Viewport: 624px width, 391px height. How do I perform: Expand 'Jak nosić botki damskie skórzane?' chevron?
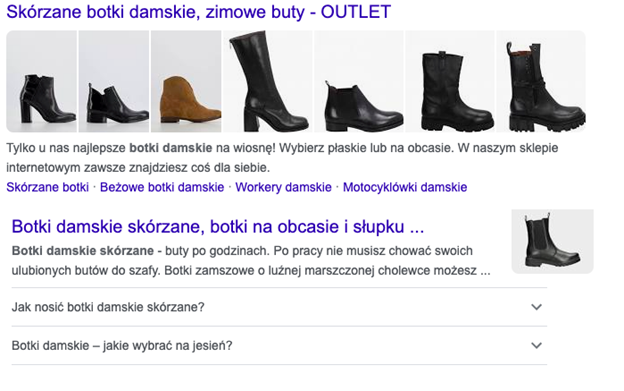coord(536,307)
